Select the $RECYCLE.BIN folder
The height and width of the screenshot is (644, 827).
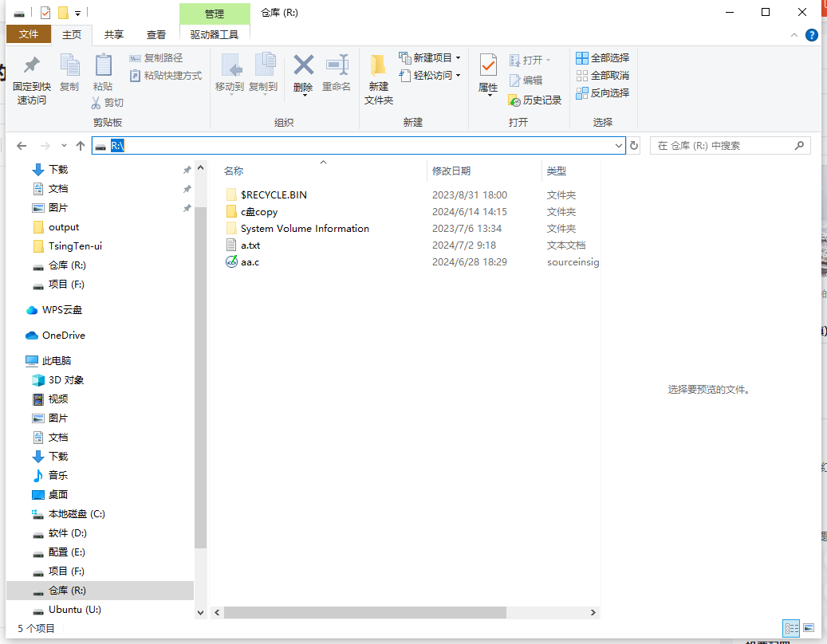[x=274, y=195]
